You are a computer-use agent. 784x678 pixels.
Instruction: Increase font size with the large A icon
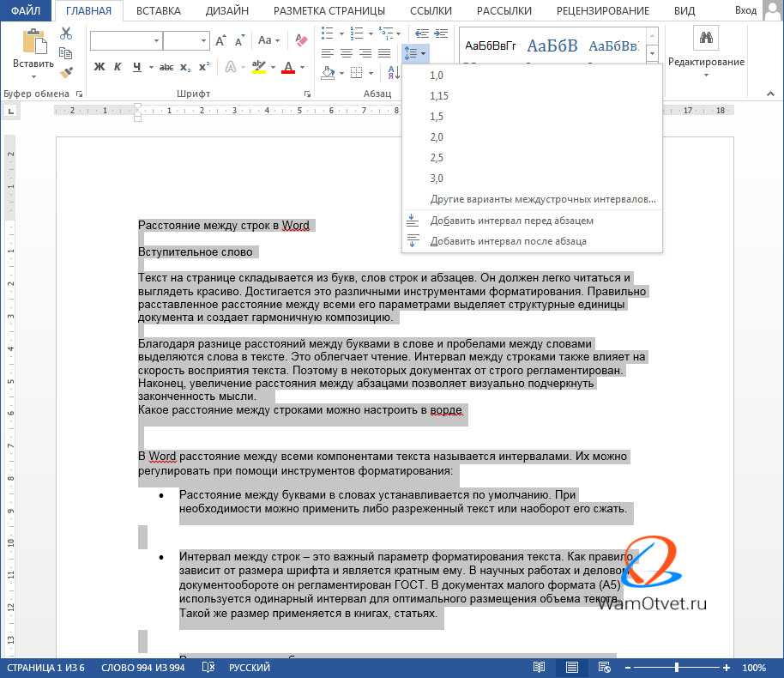(220, 40)
